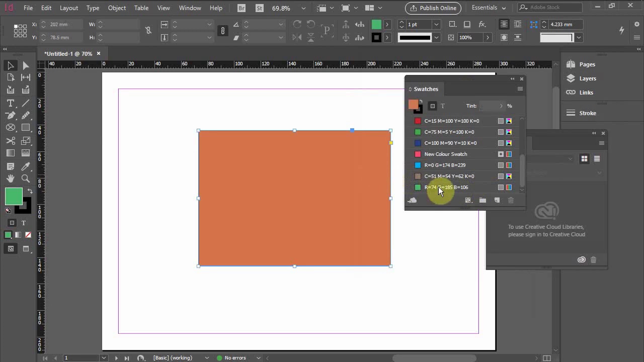Open the Essentials workspace dropdown

[x=489, y=8]
